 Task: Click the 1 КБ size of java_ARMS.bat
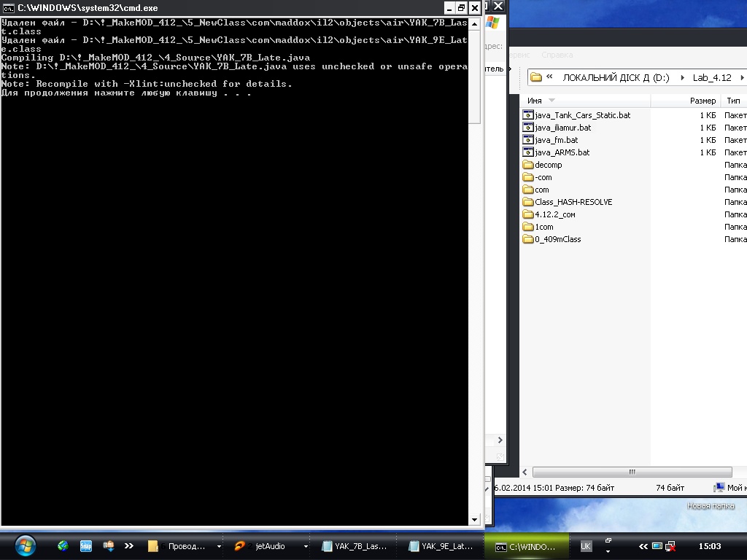[x=708, y=152]
